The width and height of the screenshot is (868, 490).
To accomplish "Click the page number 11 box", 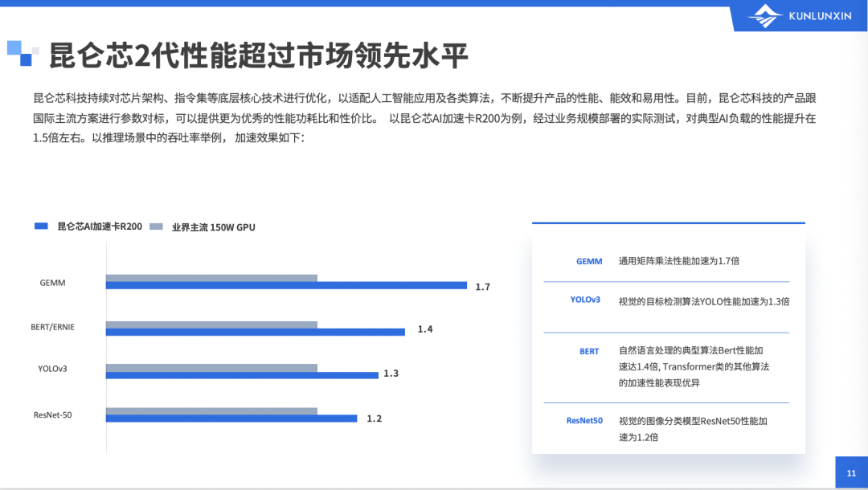I will click(851, 472).
